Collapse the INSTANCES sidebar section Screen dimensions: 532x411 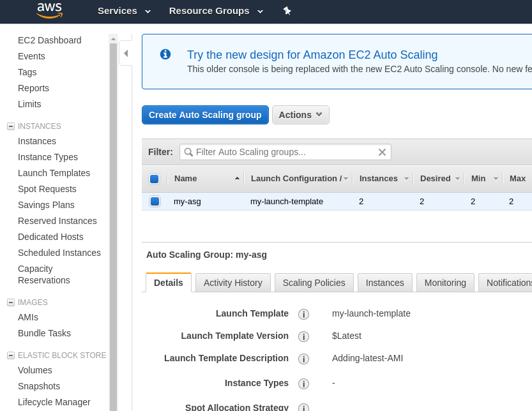11,126
